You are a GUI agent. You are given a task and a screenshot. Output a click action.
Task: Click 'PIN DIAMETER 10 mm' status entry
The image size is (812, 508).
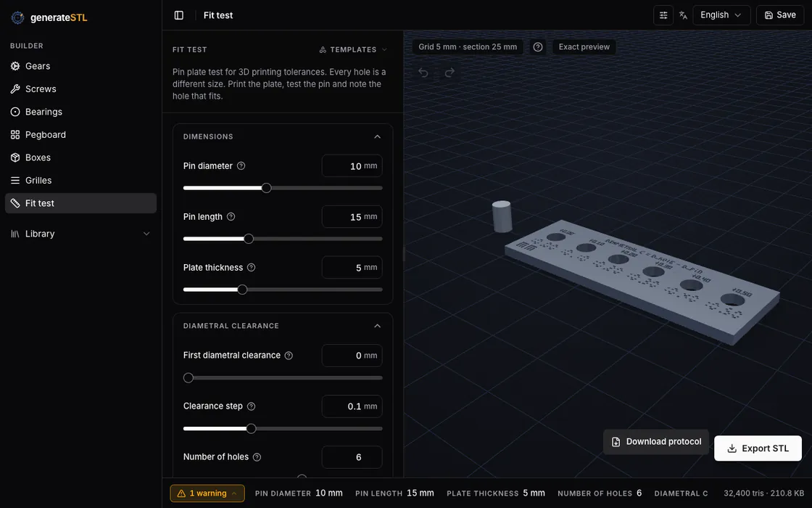299,493
